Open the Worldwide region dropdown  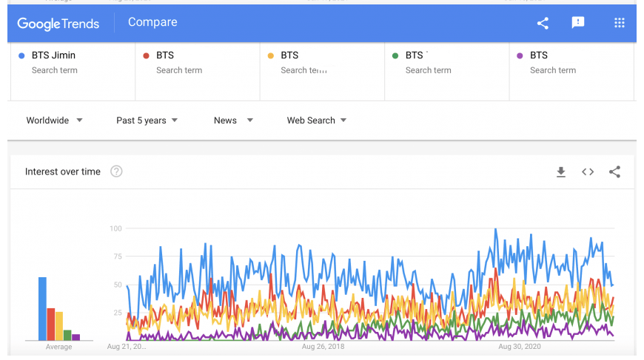pyautogui.click(x=55, y=120)
